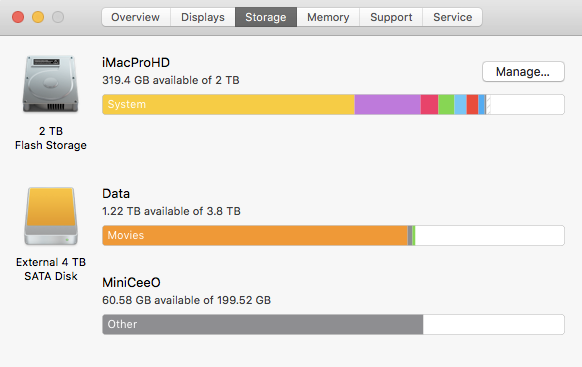Open the Displays tab
Screen dimensions: 582x367
203,17
